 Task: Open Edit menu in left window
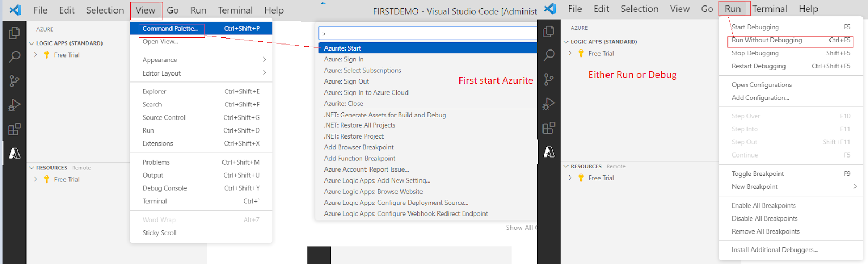coord(67,10)
